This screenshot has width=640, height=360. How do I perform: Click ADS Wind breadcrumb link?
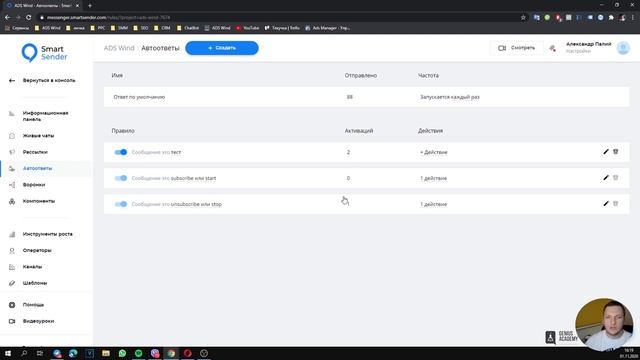pos(119,48)
